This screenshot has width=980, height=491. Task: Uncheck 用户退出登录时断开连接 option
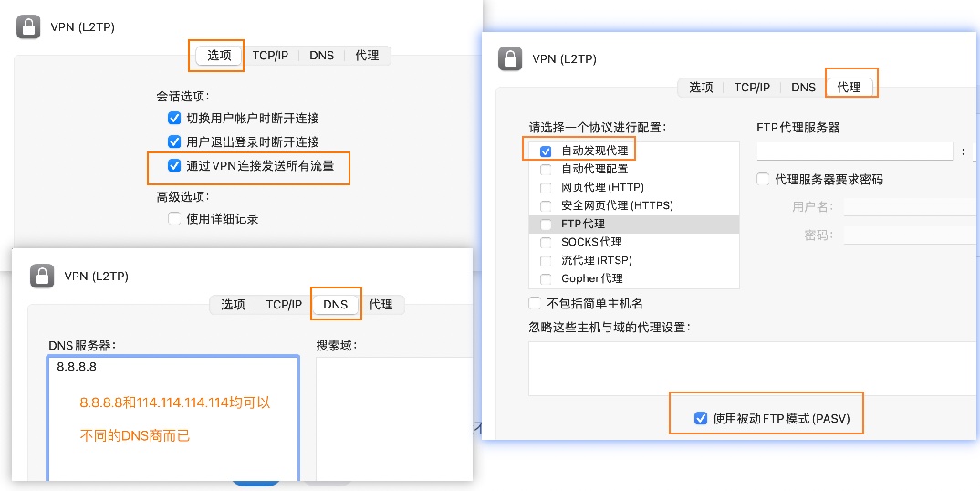[x=174, y=142]
